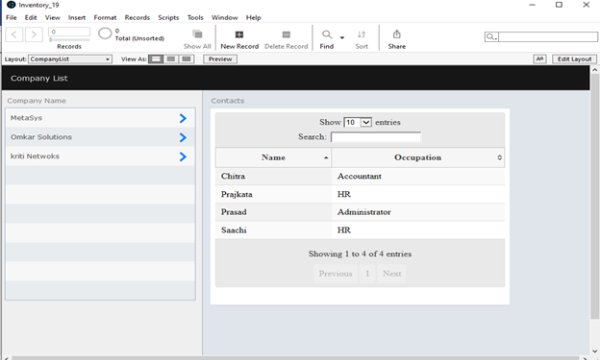Open the Insert menu

[77, 18]
